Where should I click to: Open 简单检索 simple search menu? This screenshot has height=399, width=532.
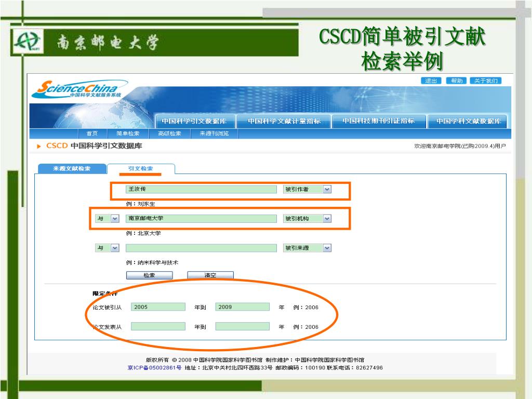click(128, 134)
